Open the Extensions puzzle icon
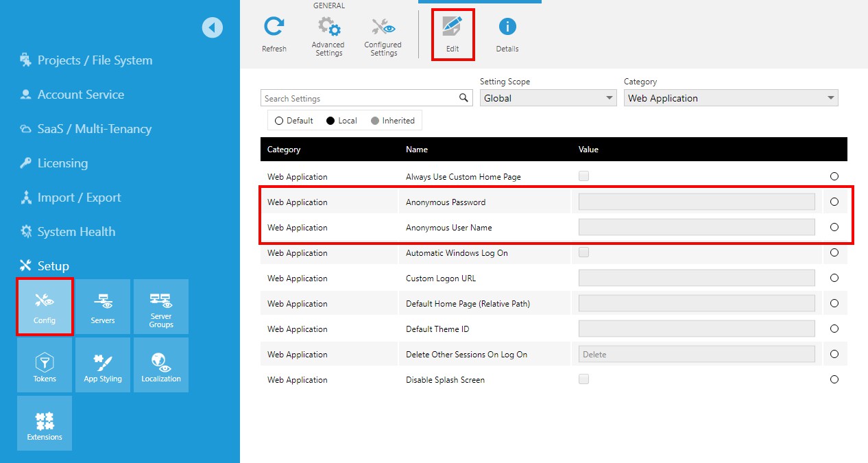 [x=44, y=423]
